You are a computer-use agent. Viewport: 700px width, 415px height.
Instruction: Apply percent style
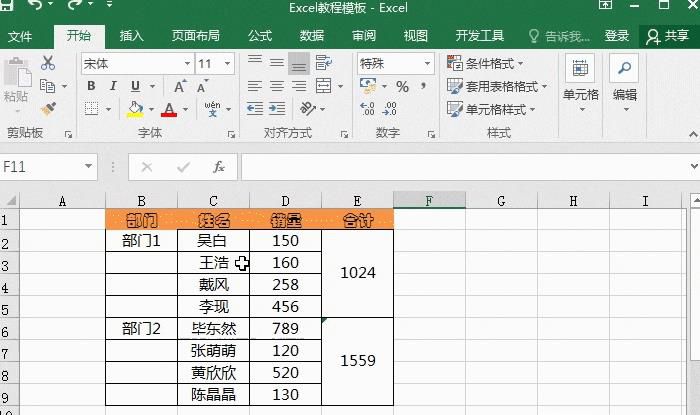[x=402, y=86]
